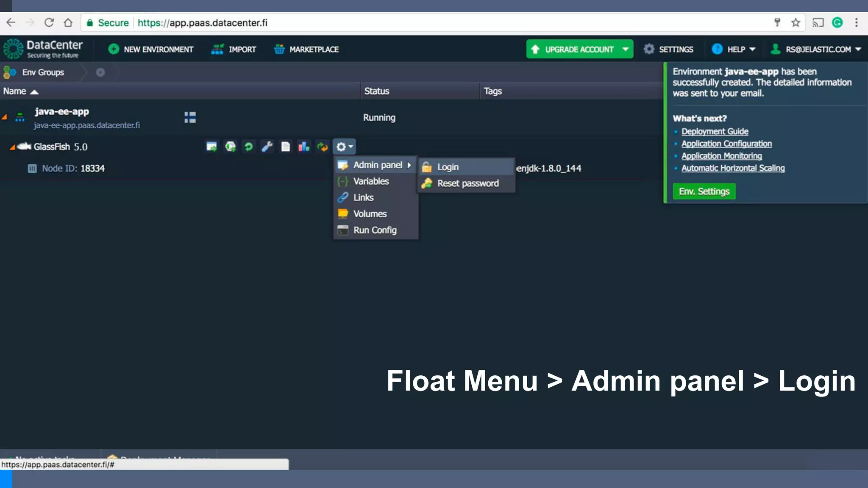This screenshot has height=488, width=868.
Task: Go to browser home page
Action: point(68,22)
